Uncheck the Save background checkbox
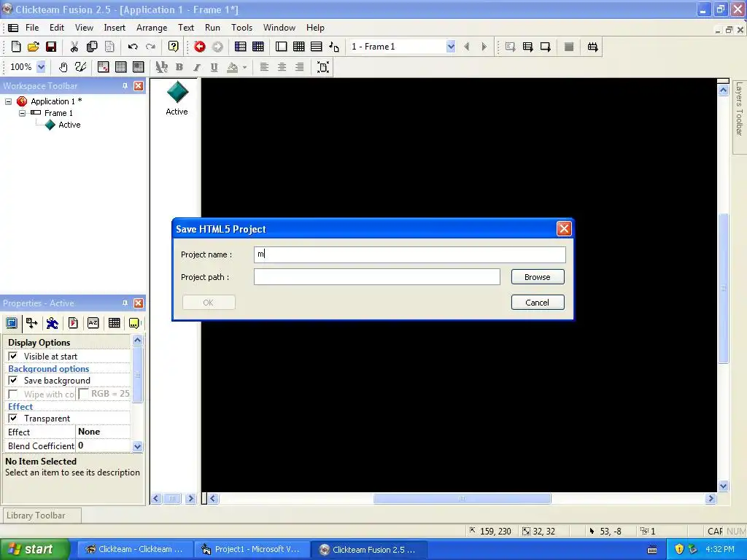747x560 pixels. coord(13,381)
